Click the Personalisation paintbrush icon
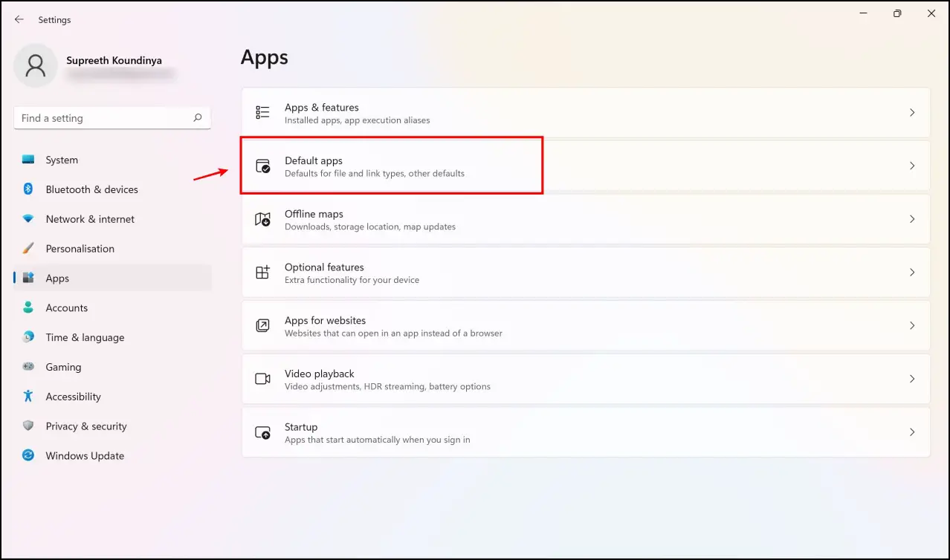950x560 pixels. pos(28,249)
